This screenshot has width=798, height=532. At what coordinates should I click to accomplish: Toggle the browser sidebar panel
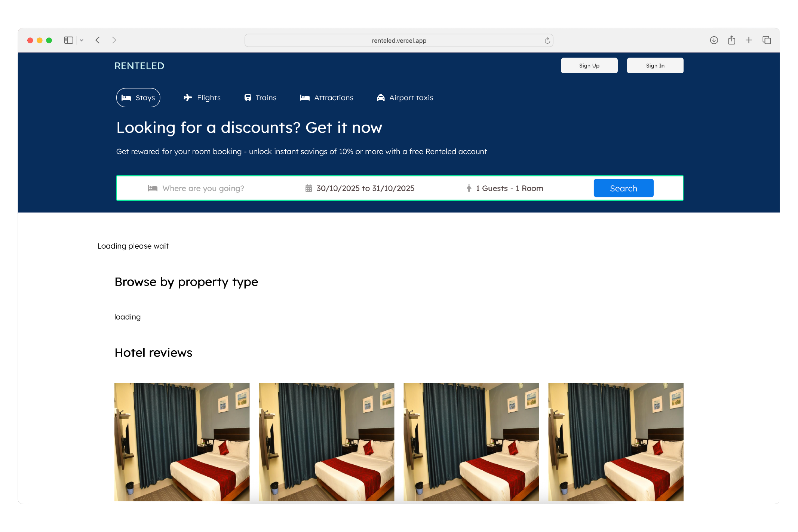point(69,40)
